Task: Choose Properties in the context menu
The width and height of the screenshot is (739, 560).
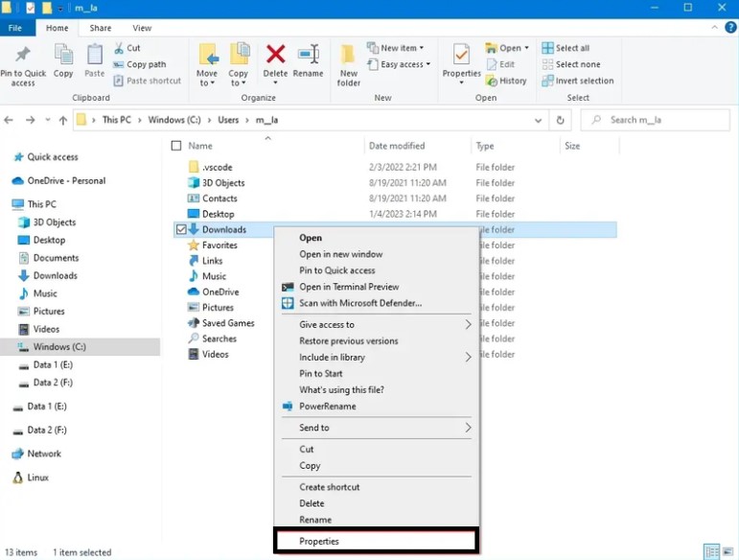Action: tap(376, 541)
